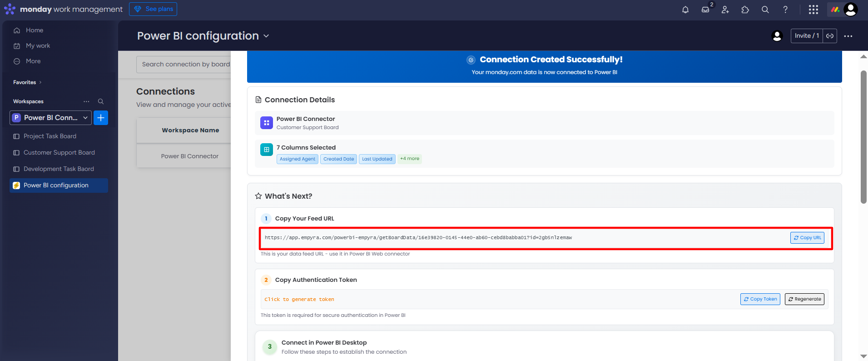Open the notifications bell
The height and width of the screenshot is (361, 868).
pyautogui.click(x=685, y=10)
